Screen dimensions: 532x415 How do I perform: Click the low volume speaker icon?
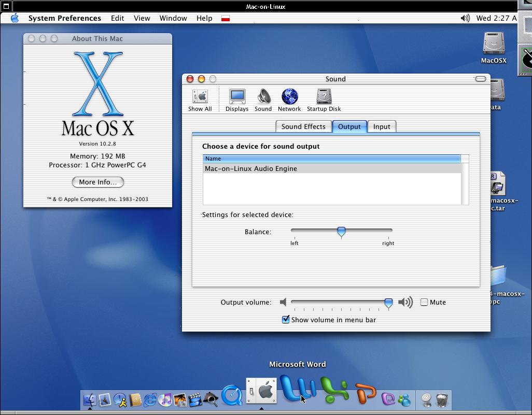click(x=283, y=302)
